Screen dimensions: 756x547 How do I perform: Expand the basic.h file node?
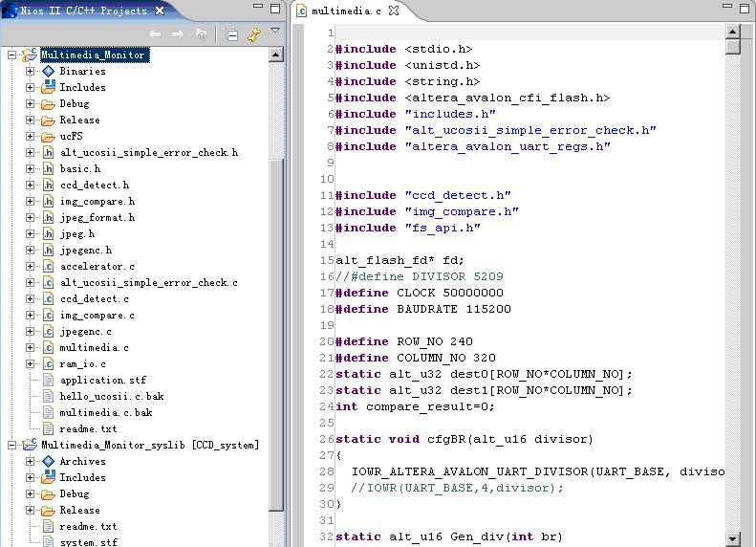click(x=31, y=169)
